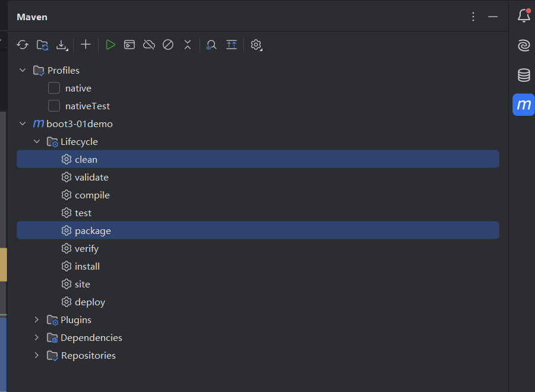This screenshot has height=392, width=535.
Task: Open Notifications bell in sidebar
Action: [x=524, y=15]
